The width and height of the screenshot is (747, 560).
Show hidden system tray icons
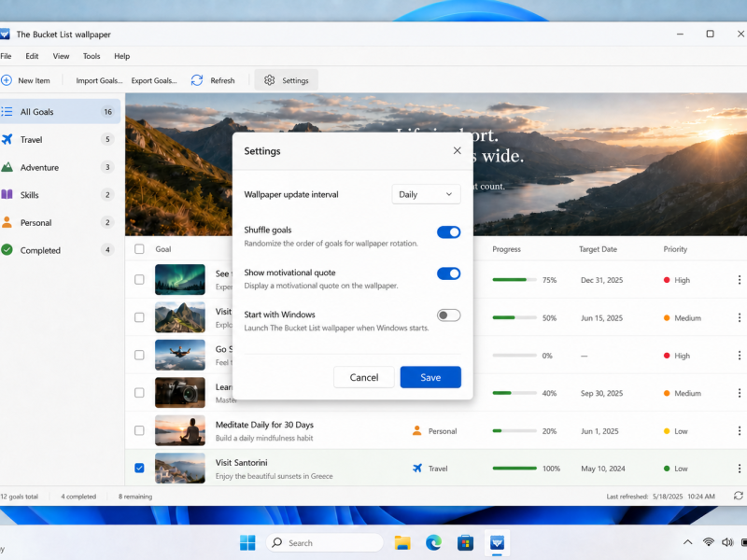click(x=687, y=542)
